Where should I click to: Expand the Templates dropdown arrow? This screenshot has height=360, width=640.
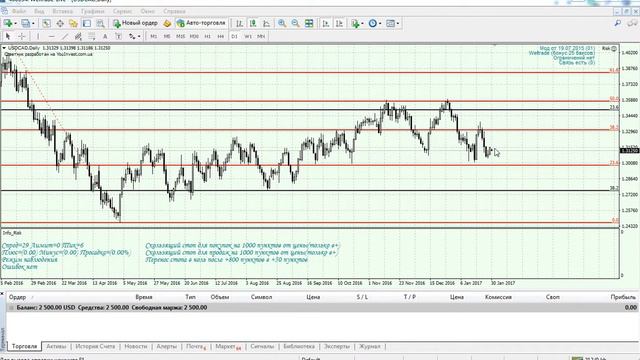click(x=398, y=23)
